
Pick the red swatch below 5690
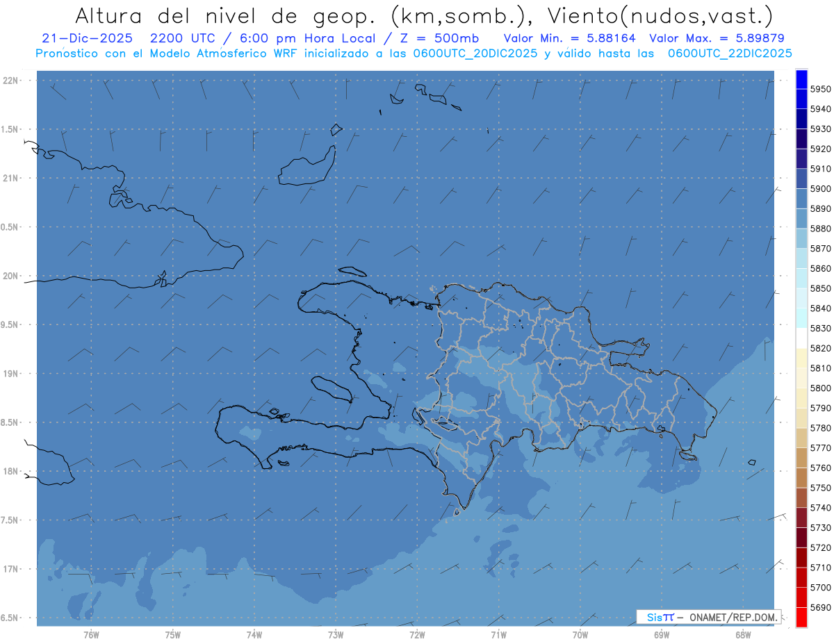click(801, 617)
